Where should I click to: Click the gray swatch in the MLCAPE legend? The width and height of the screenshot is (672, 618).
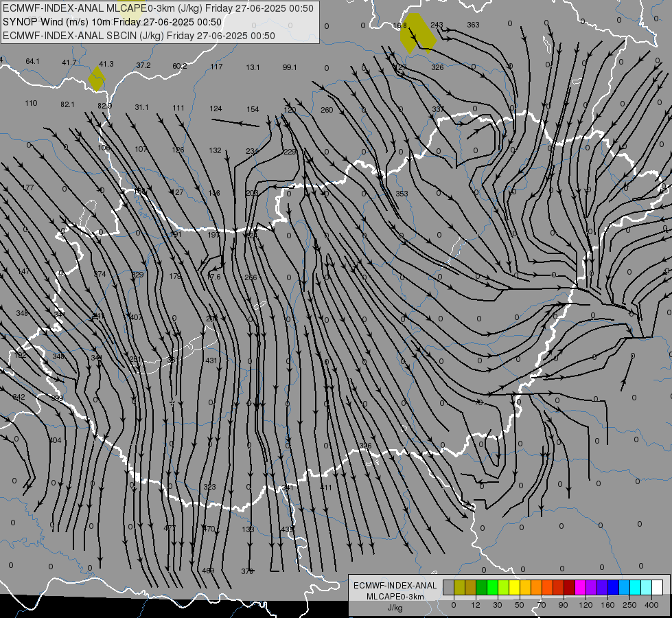[448, 587]
